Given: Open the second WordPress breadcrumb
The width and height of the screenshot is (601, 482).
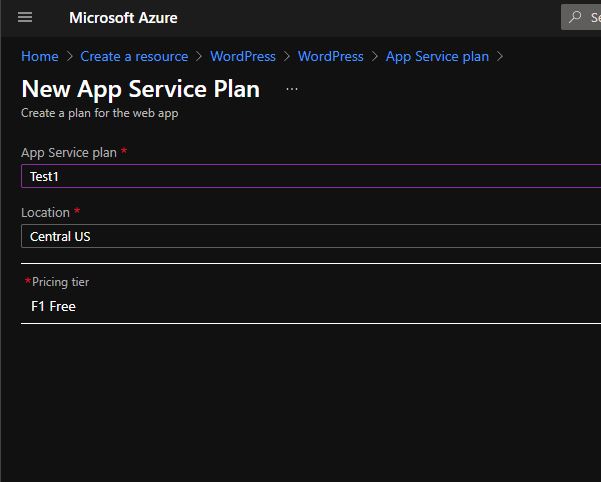Looking at the screenshot, I should 330,56.
